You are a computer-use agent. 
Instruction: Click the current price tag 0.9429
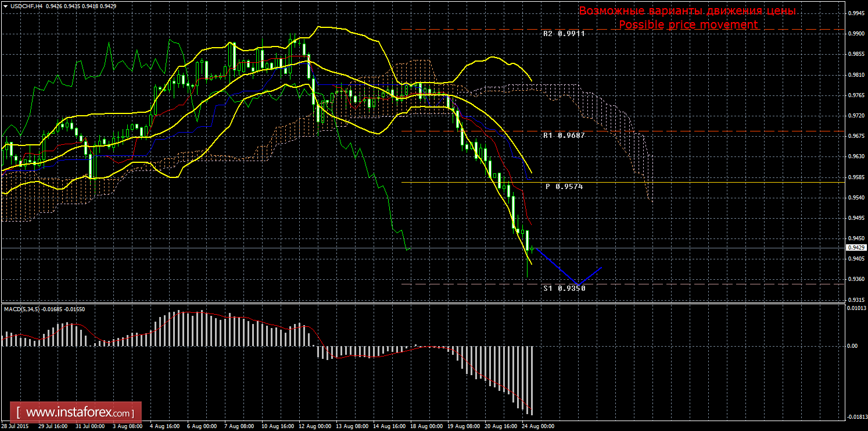856,248
